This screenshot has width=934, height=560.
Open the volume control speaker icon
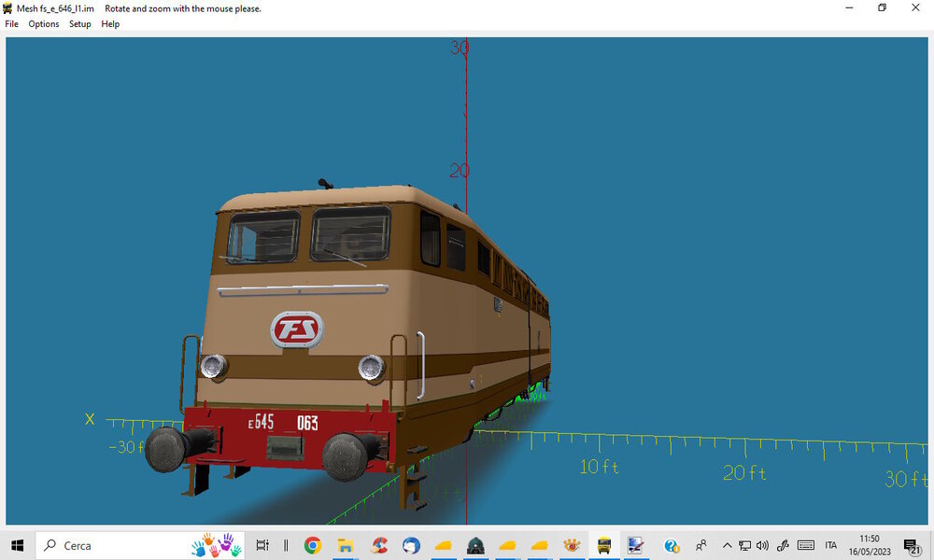[762, 545]
